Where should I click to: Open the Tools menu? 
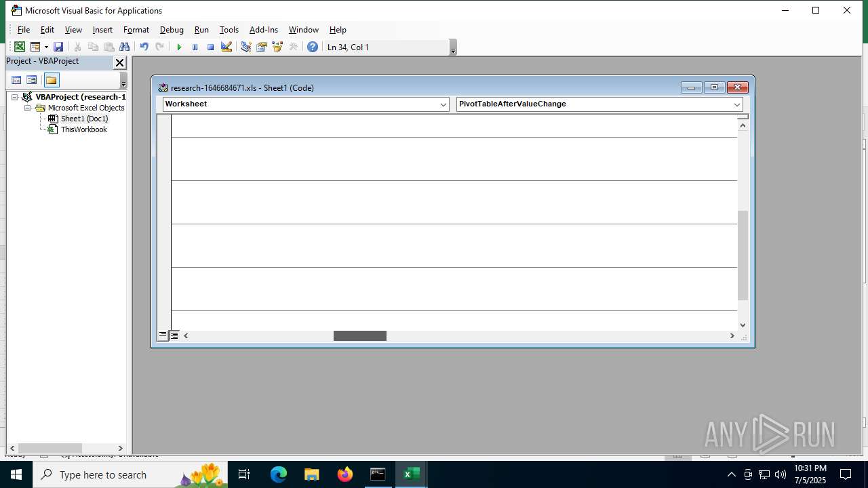pyautogui.click(x=229, y=30)
